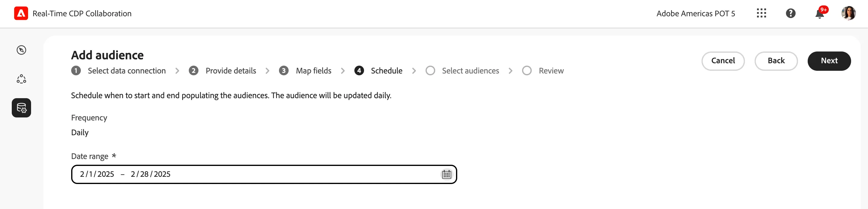Open the app switcher grid icon
This screenshot has width=868, height=209.
(x=761, y=14)
